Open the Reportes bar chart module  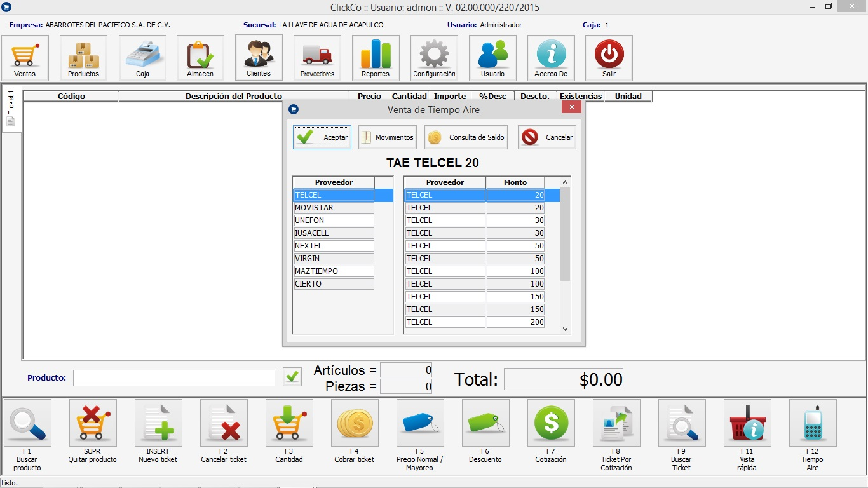point(376,58)
